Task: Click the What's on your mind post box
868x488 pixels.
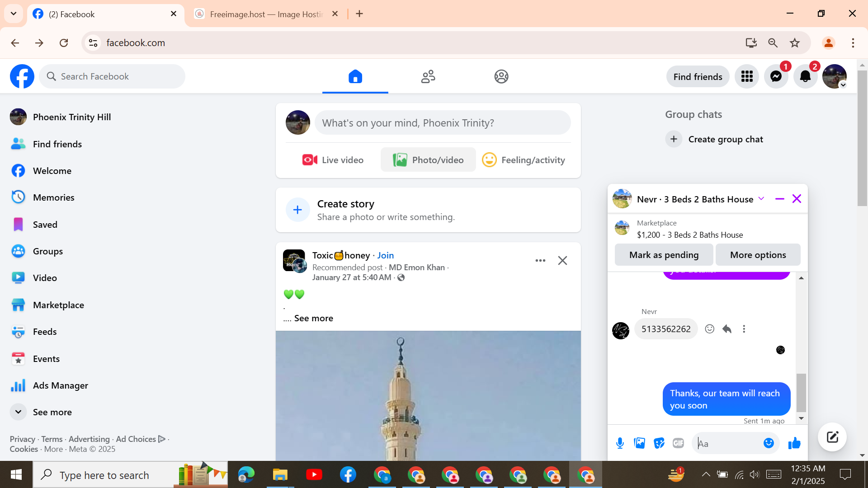Action: [443, 123]
